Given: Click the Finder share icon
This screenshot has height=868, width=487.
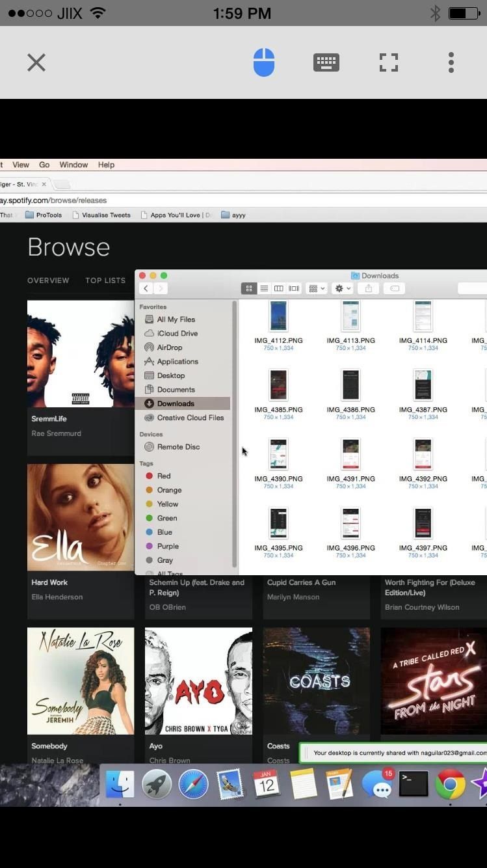Looking at the screenshot, I should point(369,288).
